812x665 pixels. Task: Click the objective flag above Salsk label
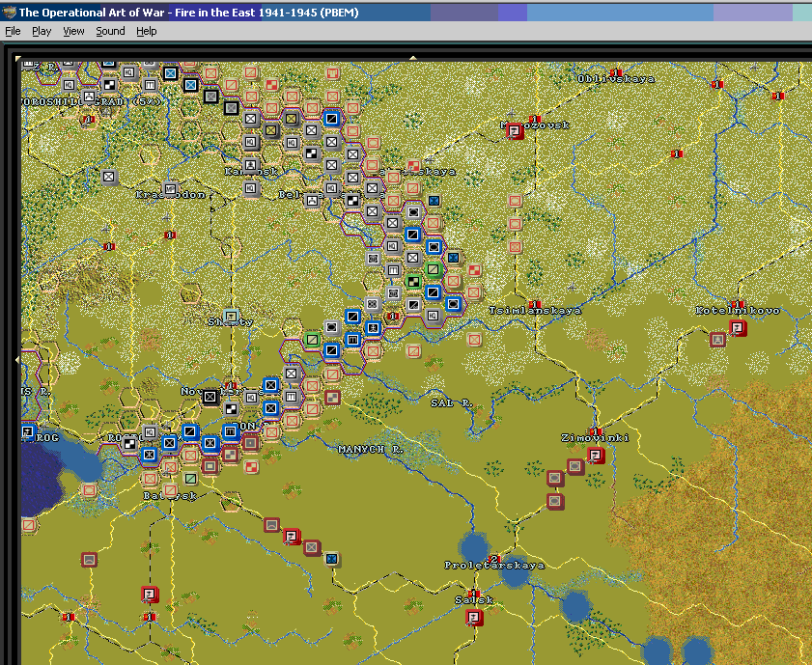point(473,593)
